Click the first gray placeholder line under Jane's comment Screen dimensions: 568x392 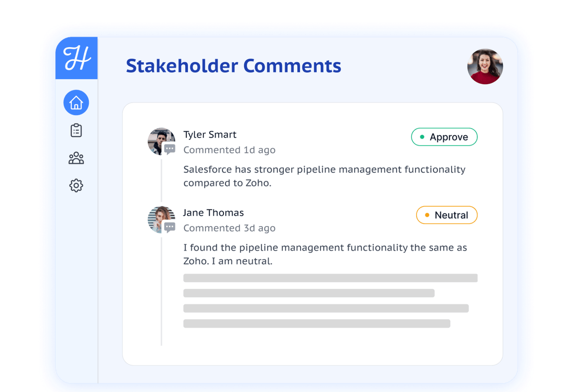coord(330,278)
